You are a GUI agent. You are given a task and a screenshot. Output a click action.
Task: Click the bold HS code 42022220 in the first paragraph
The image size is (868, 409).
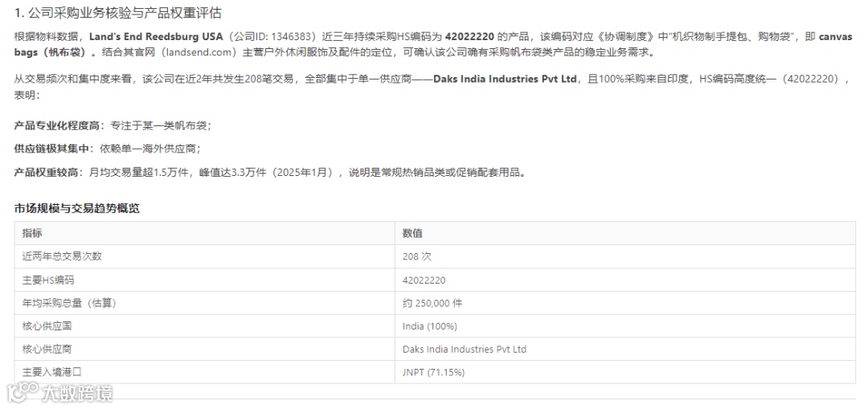(x=470, y=37)
